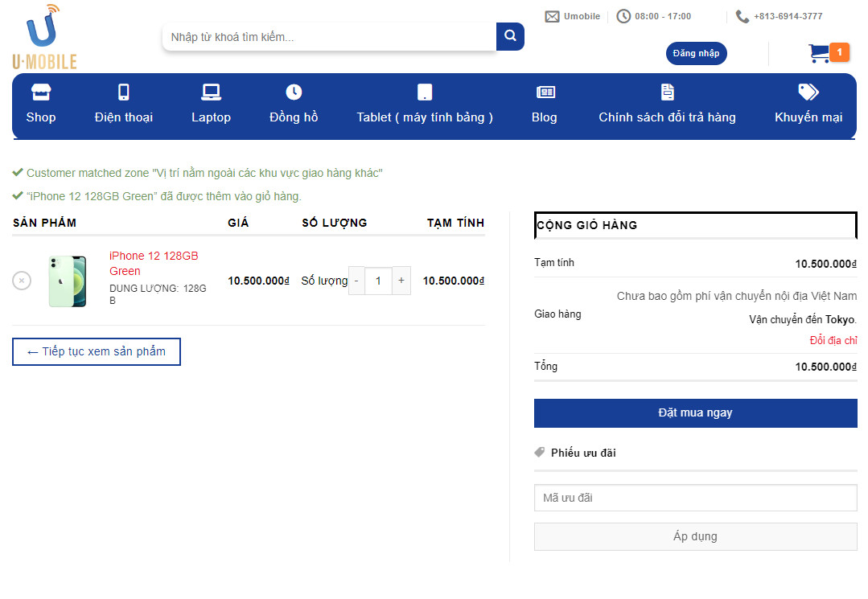Open the shopping cart icon
The width and height of the screenshot is (868, 599).
click(820, 54)
